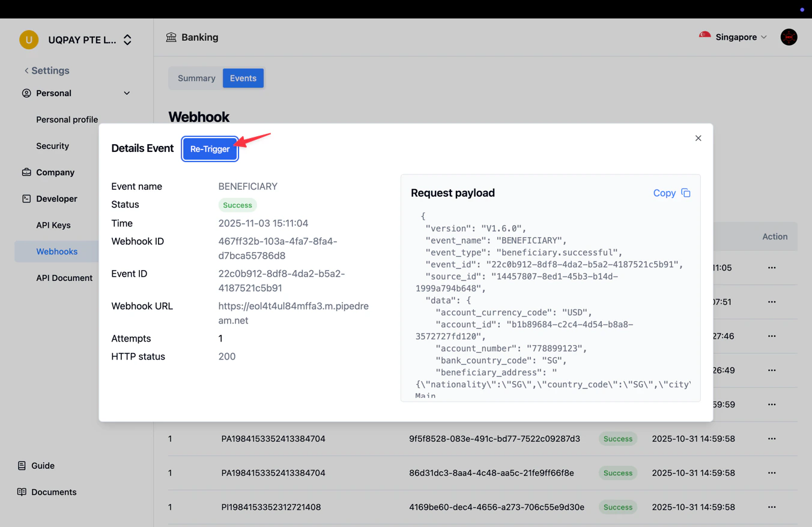Switch to the Summary tab
This screenshot has width=812, height=527.
click(196, 78)
